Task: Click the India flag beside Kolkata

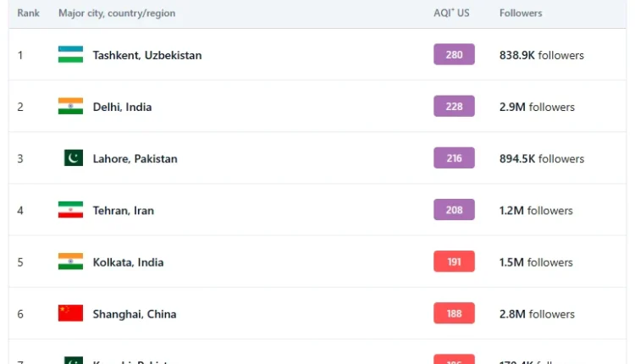Action: (x=70, y=262)
